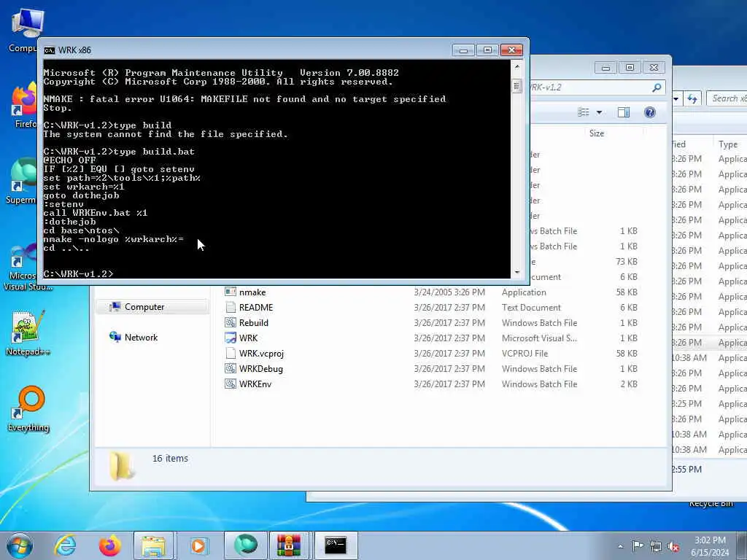Click the Explorer help question mark icon
747x560 pixels.
649,112
